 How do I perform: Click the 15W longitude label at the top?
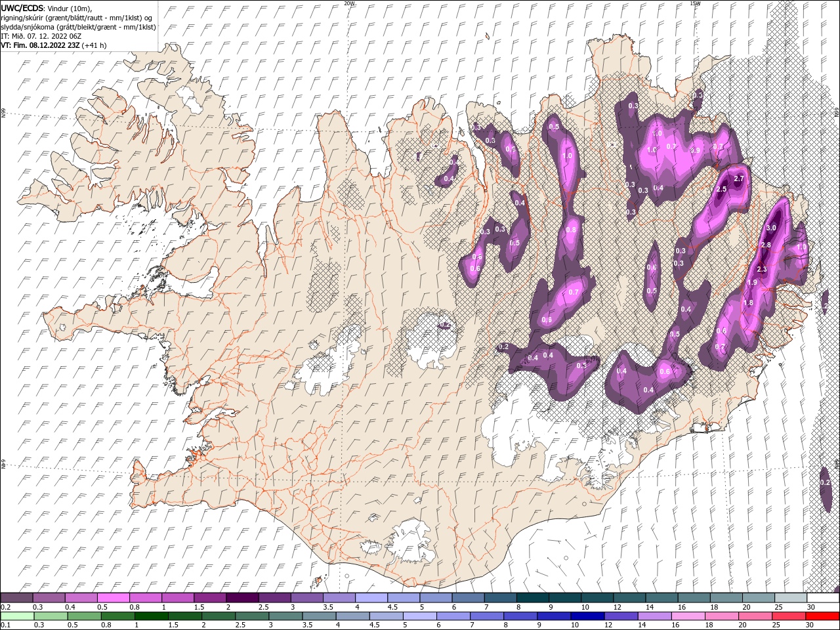[x=695, y=3]
